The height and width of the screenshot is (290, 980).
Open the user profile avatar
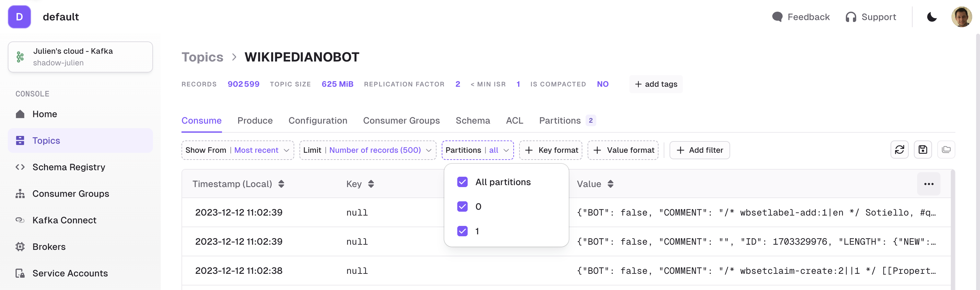click(x=961, y=17)
